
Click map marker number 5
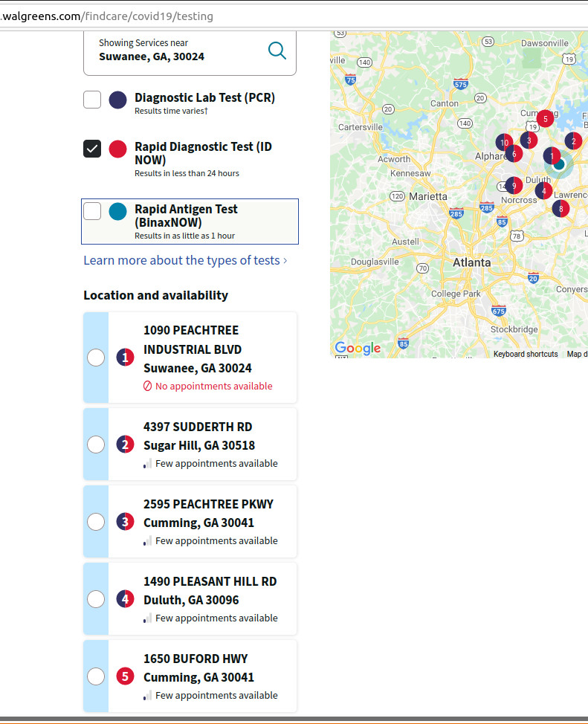click(x=545, y=119)
